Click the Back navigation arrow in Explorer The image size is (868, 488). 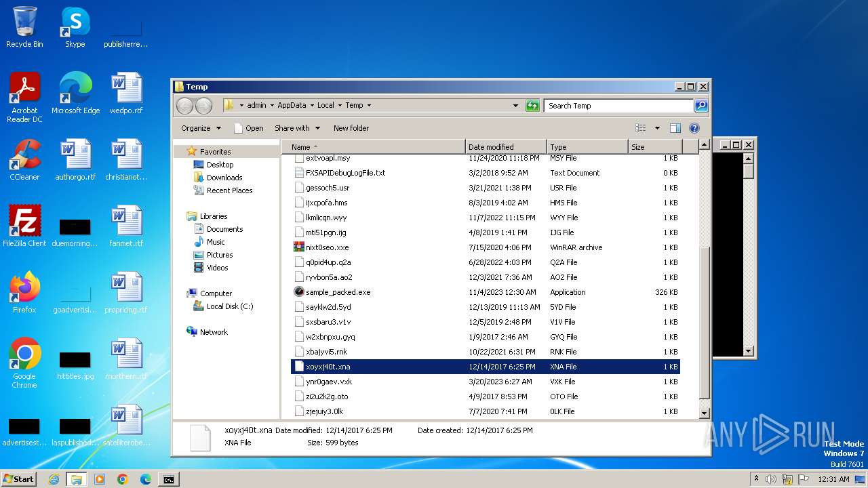[184, 106]
